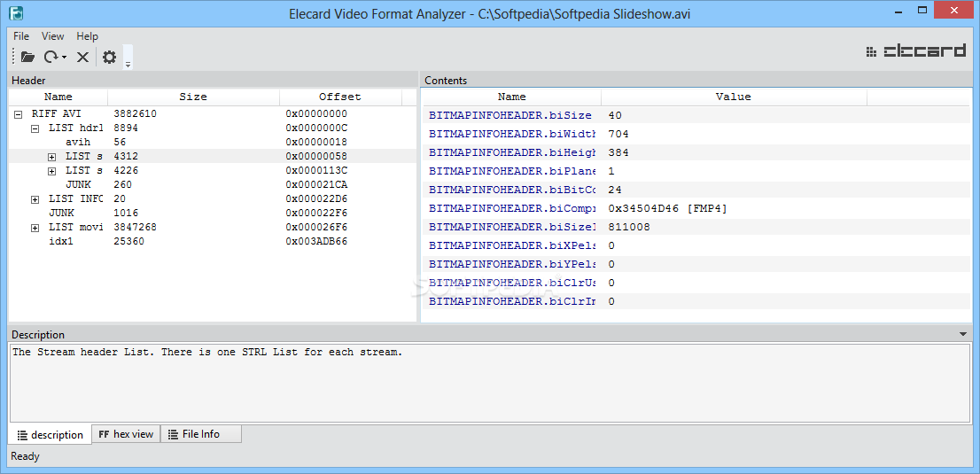Image resolution: width=980 pixels, height=474 pixels.
Task: Click size value 3847268
Action: click(135, 227)
